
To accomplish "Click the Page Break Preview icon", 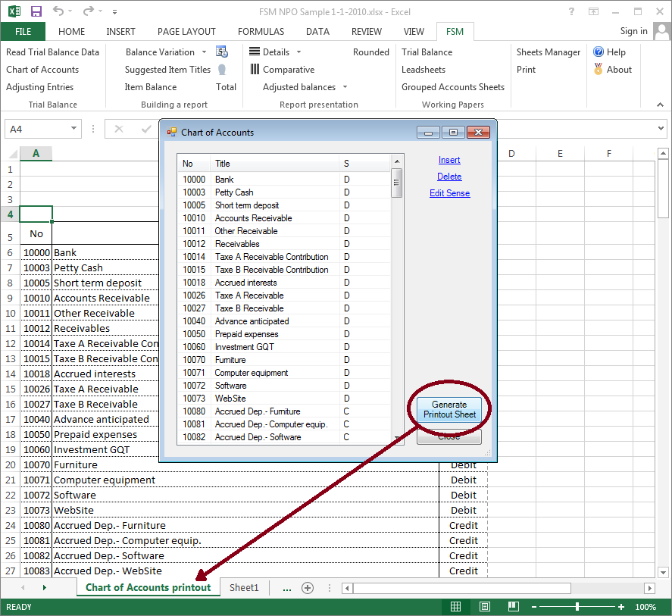I will pos(513,607).
